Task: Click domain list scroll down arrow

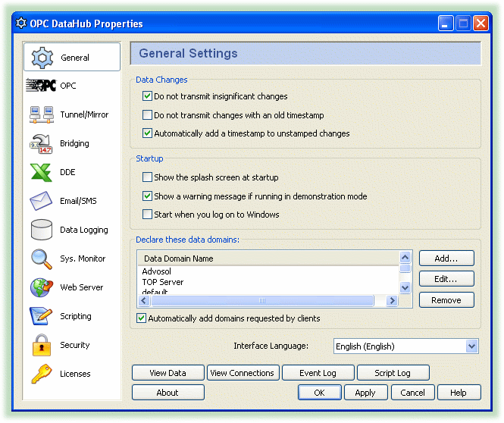Action: [x=405, y=287]
